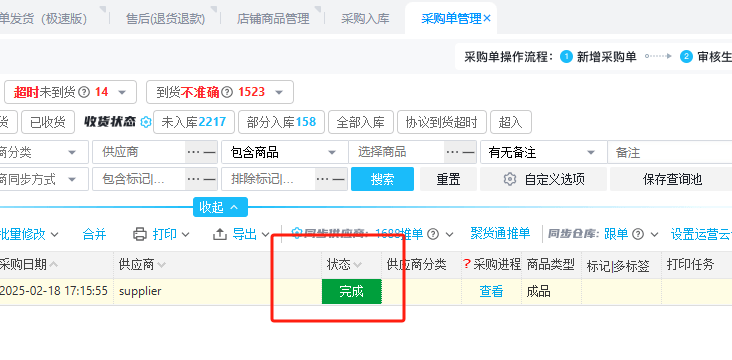Sort by 采购日期 using its arrow icon
Image resolution: width=732 pixels, height=360 pixels.
tap(53, 265)
